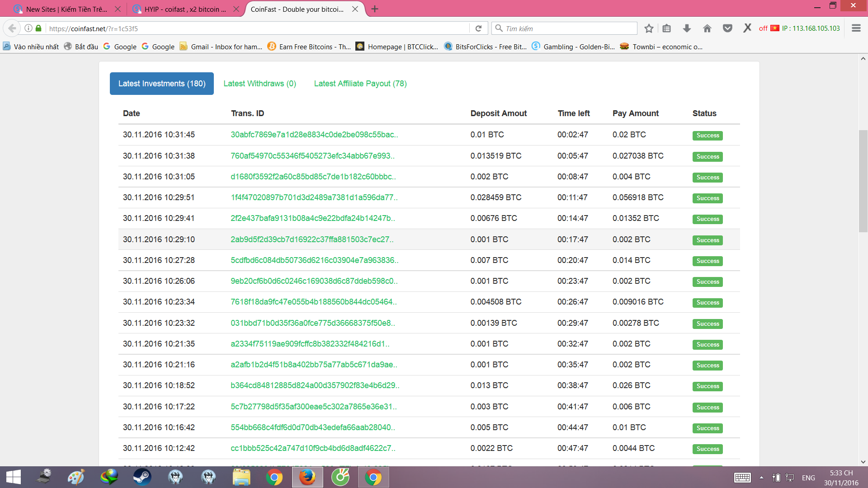
Task: Click the Pocket icon in toolbar
Action: pyautogui.click(x=727, y=28)
